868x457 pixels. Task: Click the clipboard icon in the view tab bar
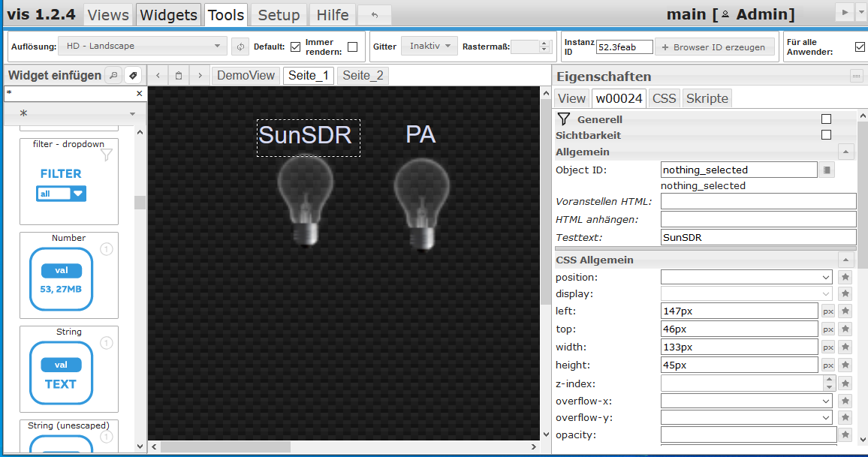coord(179,76)
